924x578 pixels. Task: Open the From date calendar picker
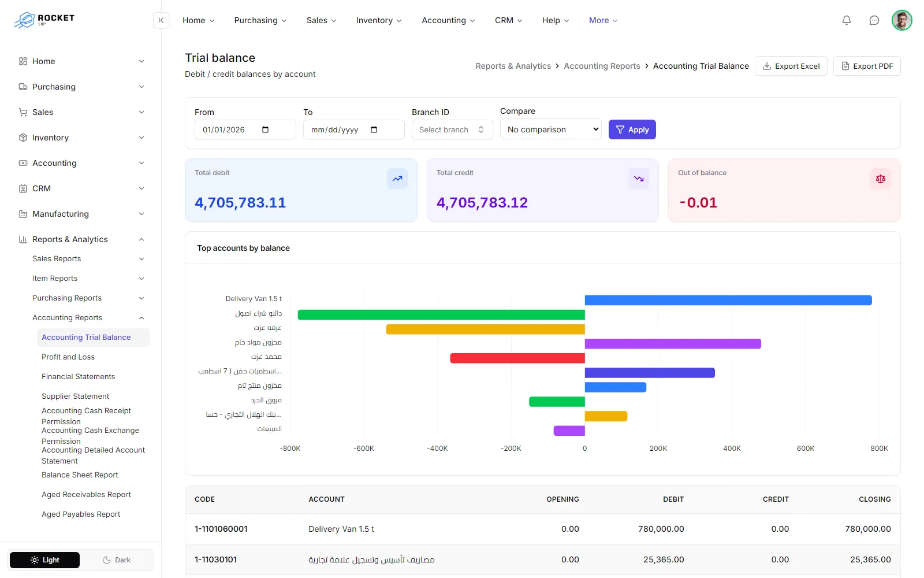click(266, 129)
